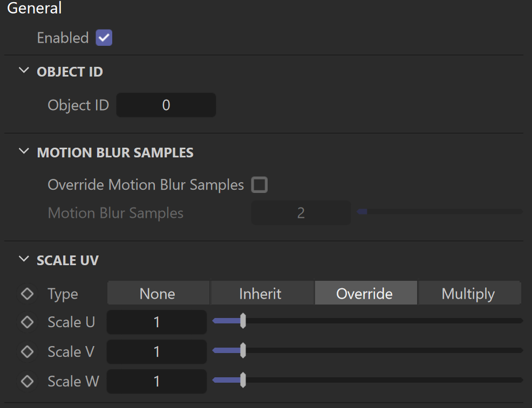Collapse the OBJECT ID section
The image size is (532, 408).
point(24,71)
